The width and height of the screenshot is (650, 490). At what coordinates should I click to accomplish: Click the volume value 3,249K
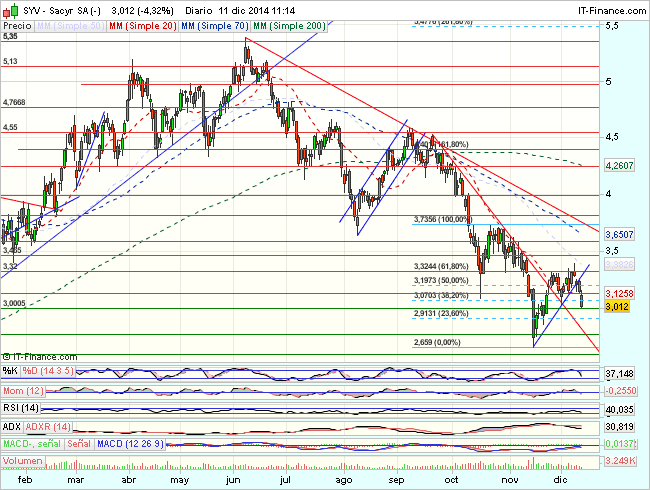coord(620,461)
